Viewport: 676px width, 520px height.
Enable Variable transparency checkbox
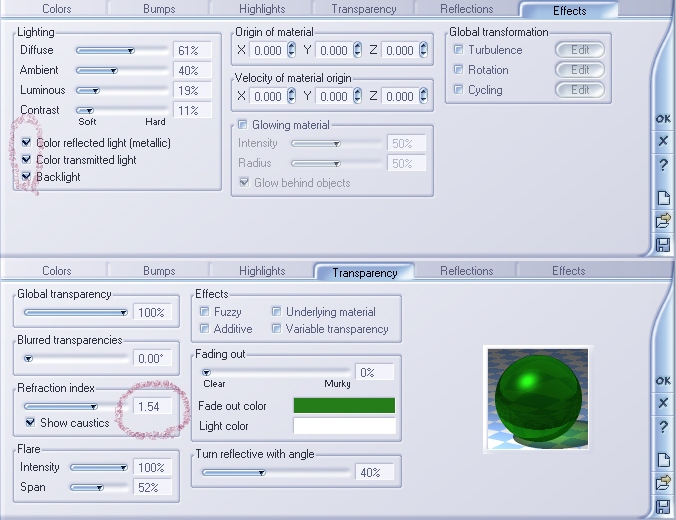click(x=276, y=329)
